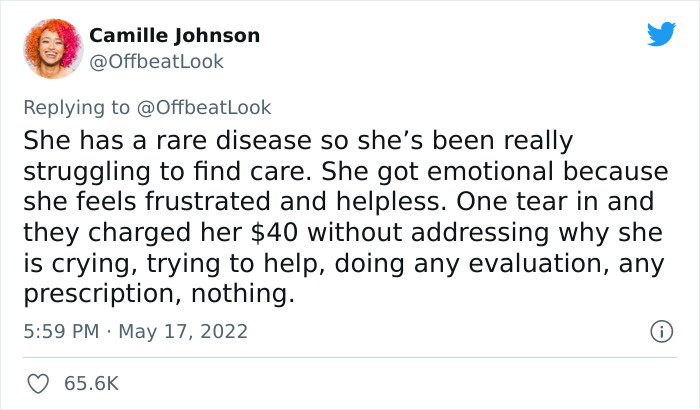Click the May 17, 2022 date
The width and height of the screenshot is (700, 410).
[183, 331]
